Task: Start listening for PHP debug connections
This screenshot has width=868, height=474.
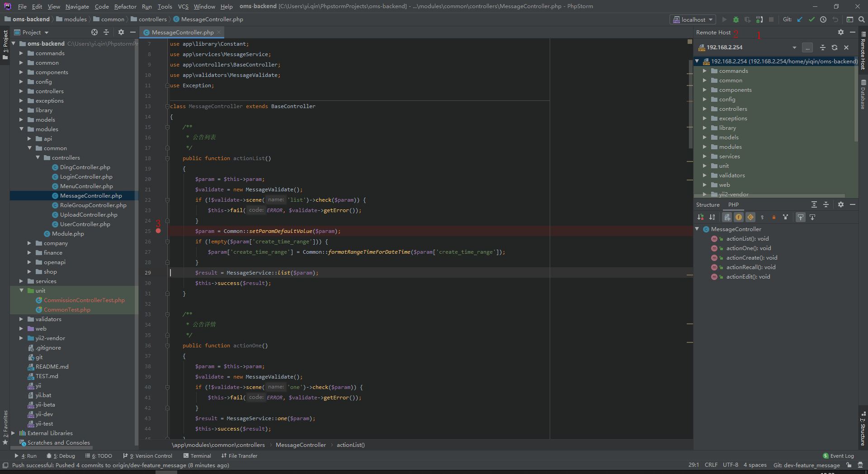Action: coord(759,19)
